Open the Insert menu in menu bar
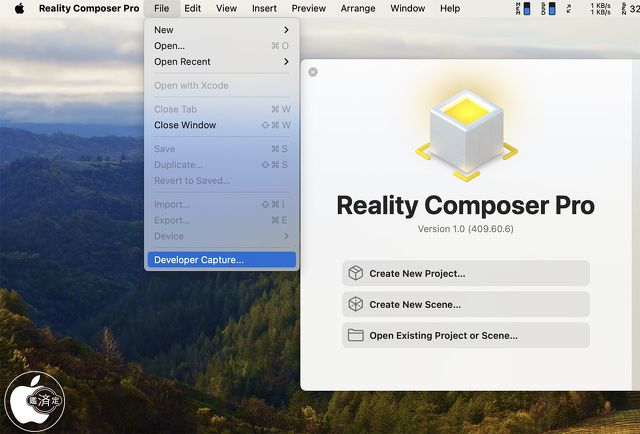 pyautogui.click(x=264, y=8)
